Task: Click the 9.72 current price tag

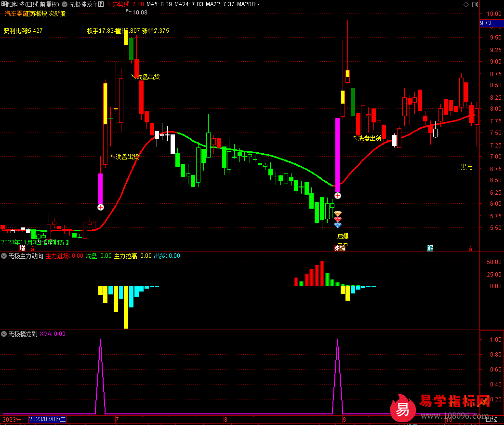Action: pos(486,23)
